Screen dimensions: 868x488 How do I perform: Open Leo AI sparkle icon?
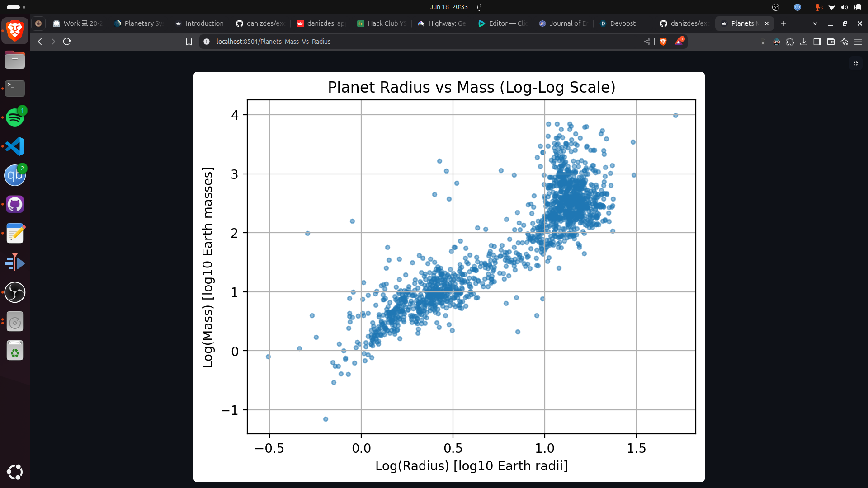844,42
